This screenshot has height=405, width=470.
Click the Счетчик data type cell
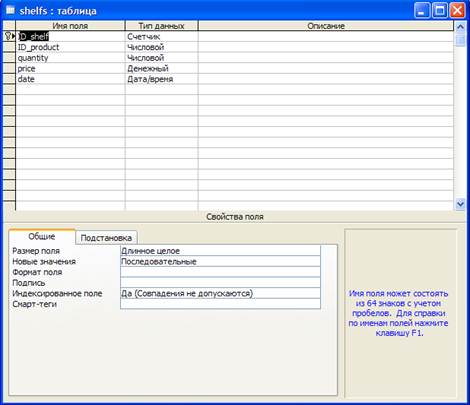(x=162, y=36)
